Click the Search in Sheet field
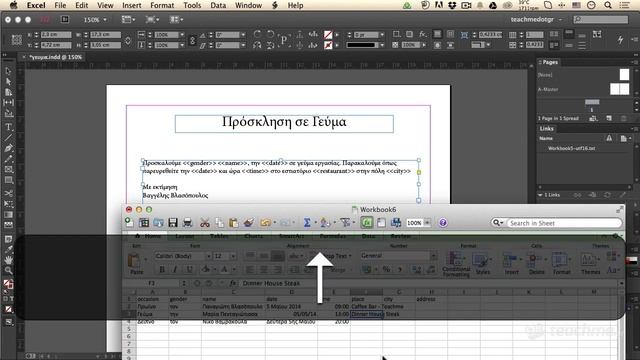Screen dimensions: 640x360 pyautogui.click(x=563, y=223)
